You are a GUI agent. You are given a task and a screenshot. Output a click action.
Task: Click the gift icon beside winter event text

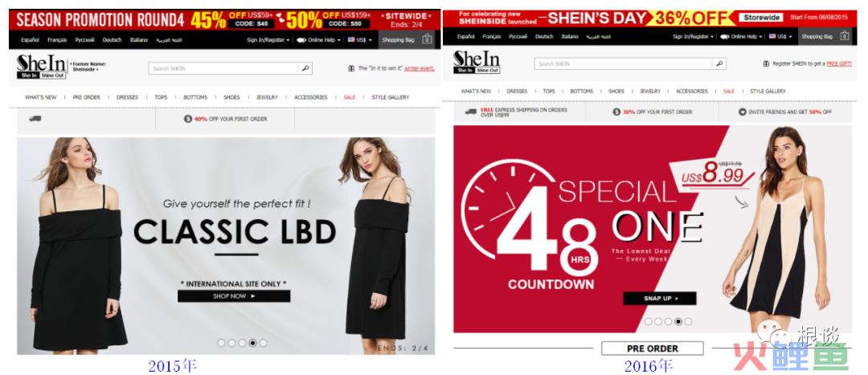pos(351,68)
